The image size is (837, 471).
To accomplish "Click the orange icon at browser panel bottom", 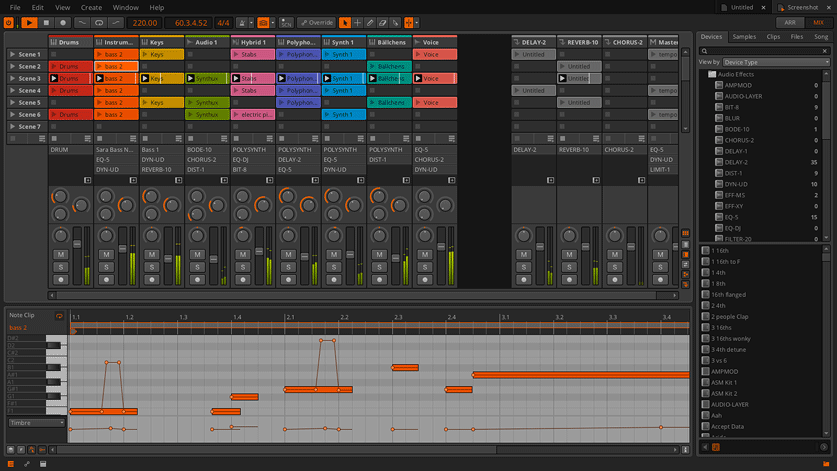I will [x=716, y=447].
